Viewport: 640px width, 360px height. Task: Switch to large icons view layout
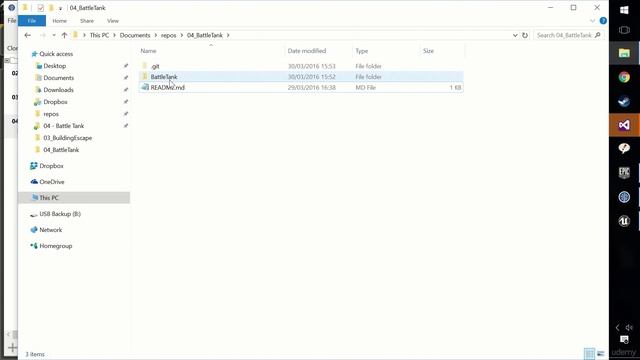click(601, 353)
